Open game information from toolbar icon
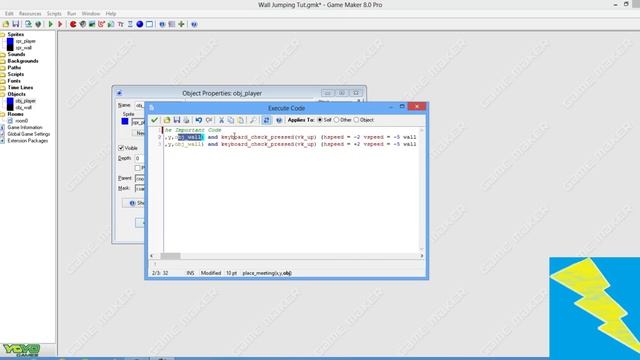This screenshot has width=640, height=360. pos(162,24)
